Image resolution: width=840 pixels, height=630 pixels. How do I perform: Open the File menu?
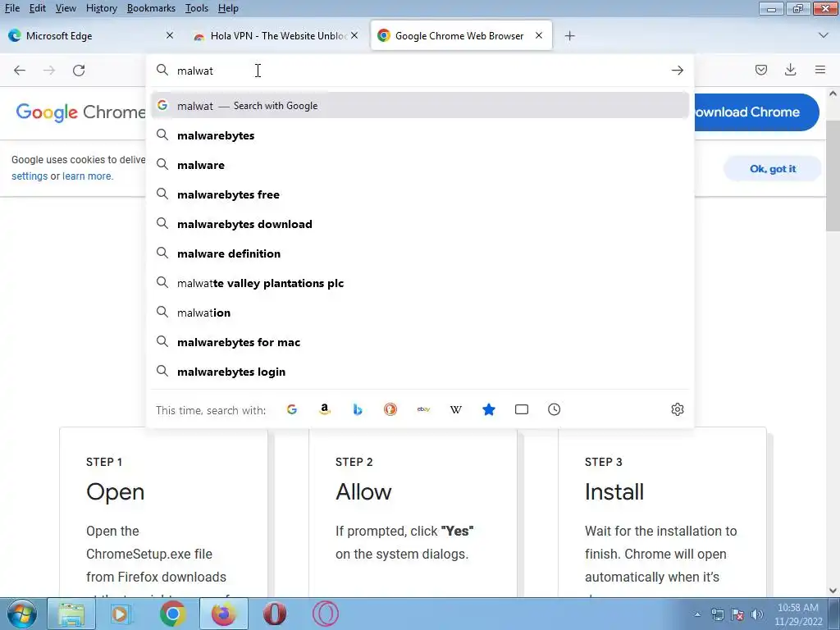pos(11,8)
